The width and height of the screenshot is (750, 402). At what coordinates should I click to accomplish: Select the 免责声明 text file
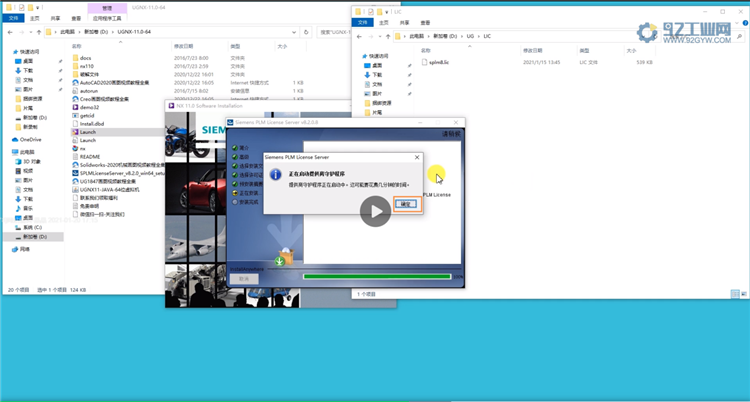point(88,206)
